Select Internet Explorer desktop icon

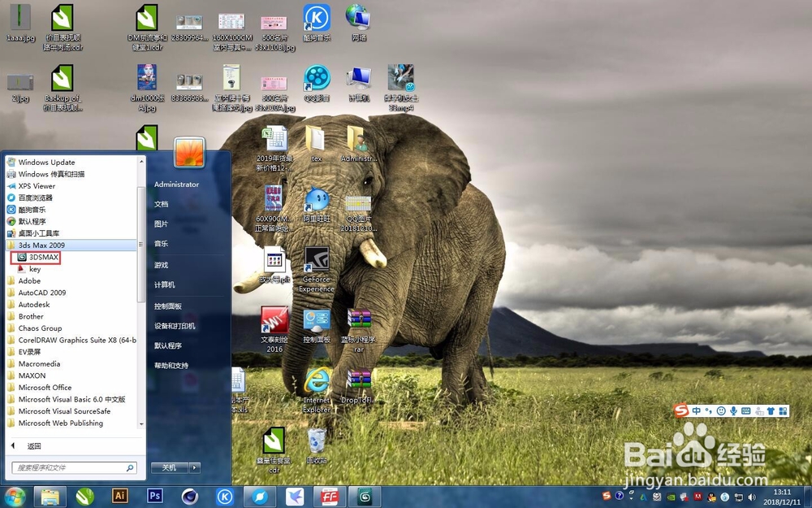pyautogui.click(x=317, y=390)
